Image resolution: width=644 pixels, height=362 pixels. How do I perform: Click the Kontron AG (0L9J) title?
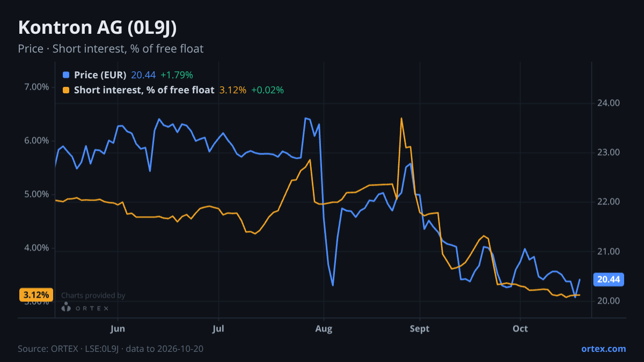[x=98, y=28]
